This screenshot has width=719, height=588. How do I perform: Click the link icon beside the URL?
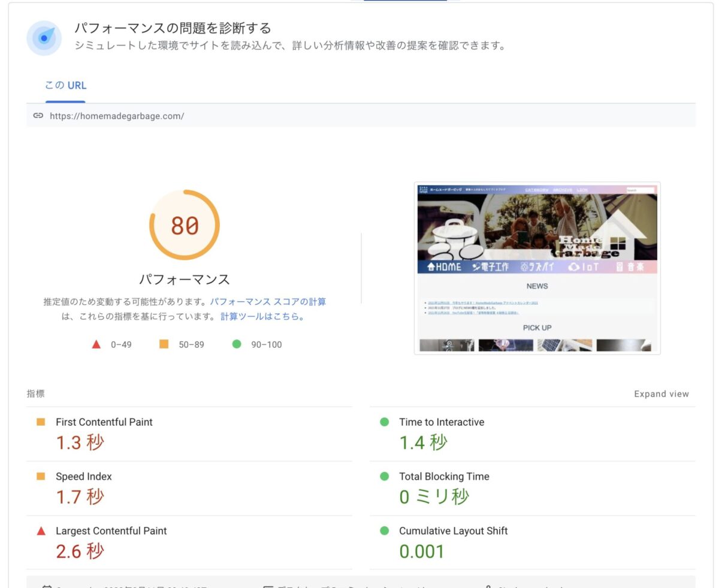click(40, 116)
